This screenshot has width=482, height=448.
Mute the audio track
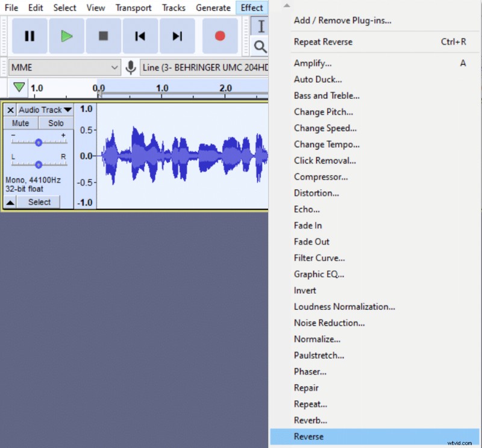tap(20, 122)
